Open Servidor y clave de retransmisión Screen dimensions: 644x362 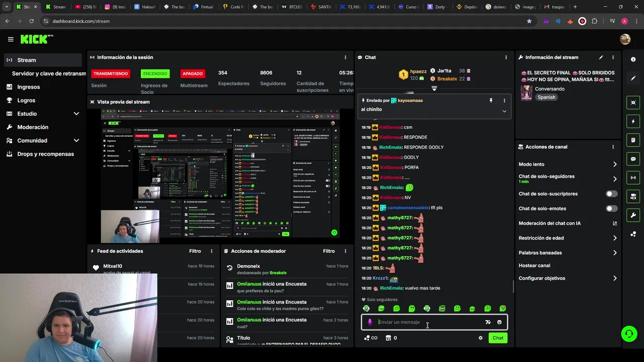(x=49, y=73)
